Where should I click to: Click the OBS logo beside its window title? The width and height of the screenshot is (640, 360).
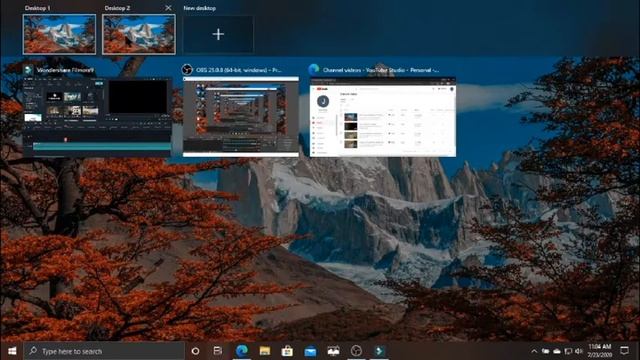(187, 70)
